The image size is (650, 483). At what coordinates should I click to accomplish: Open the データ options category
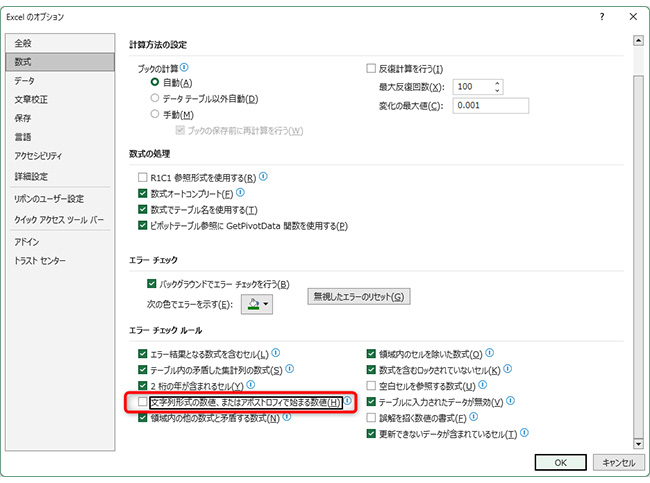tap(60, 81)
